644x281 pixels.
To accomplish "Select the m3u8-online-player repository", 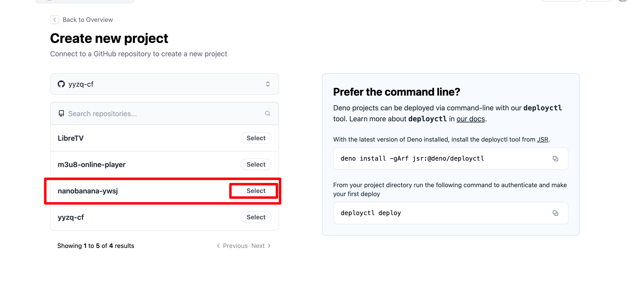I will pos(256,165).
